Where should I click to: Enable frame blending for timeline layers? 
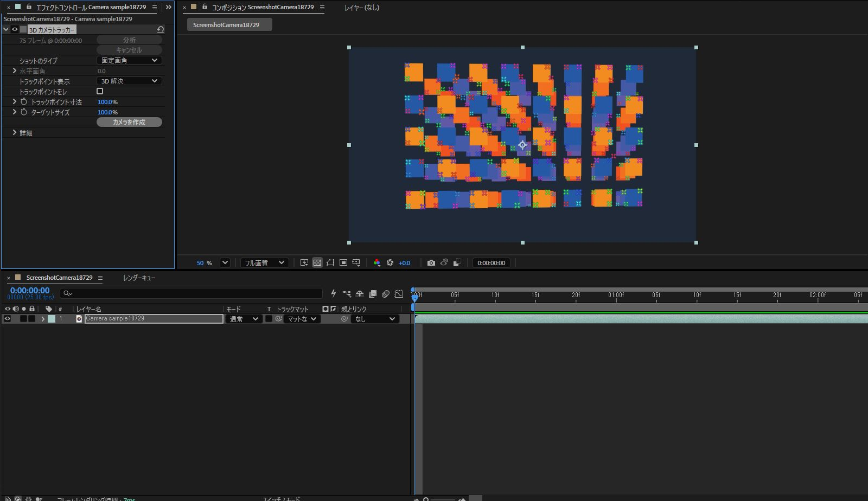373,294
